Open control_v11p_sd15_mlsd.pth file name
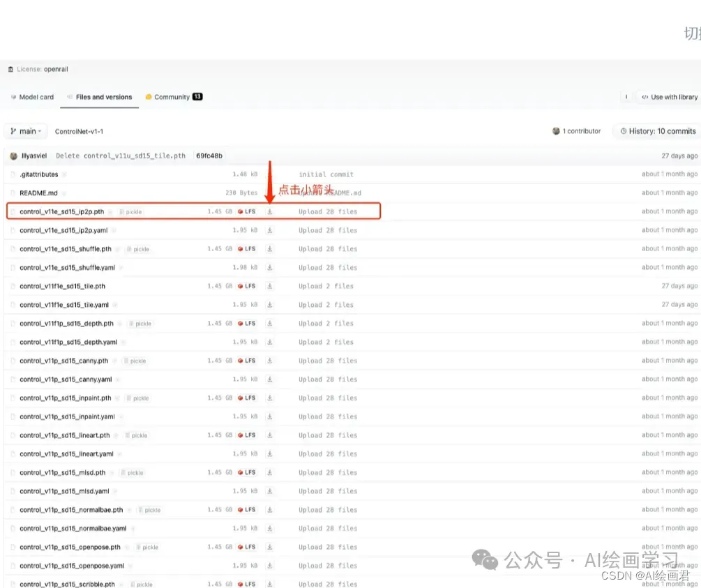 coord(63,472)
